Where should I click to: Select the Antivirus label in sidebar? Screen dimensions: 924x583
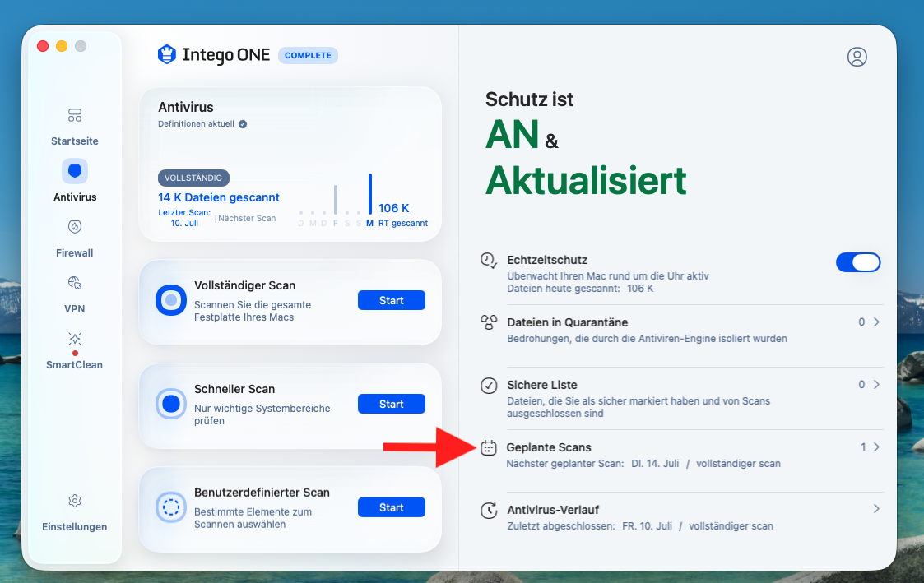tap(75, 197)
